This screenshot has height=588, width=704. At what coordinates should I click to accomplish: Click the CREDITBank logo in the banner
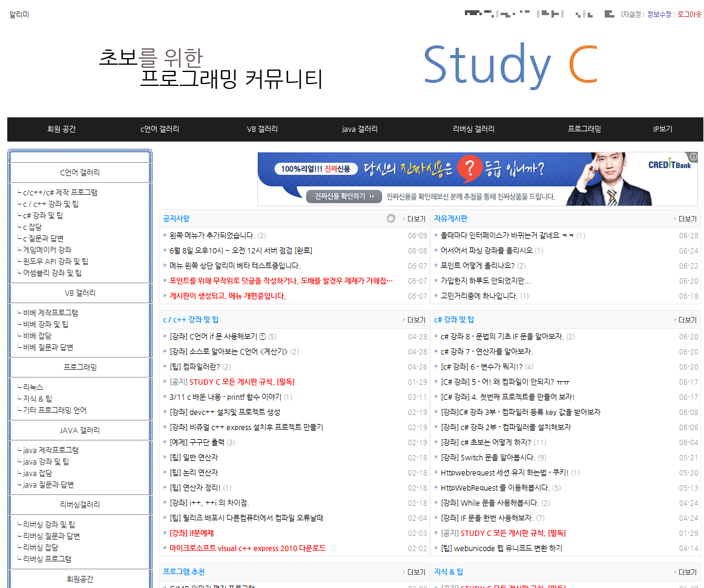click(x=669, y=165)
